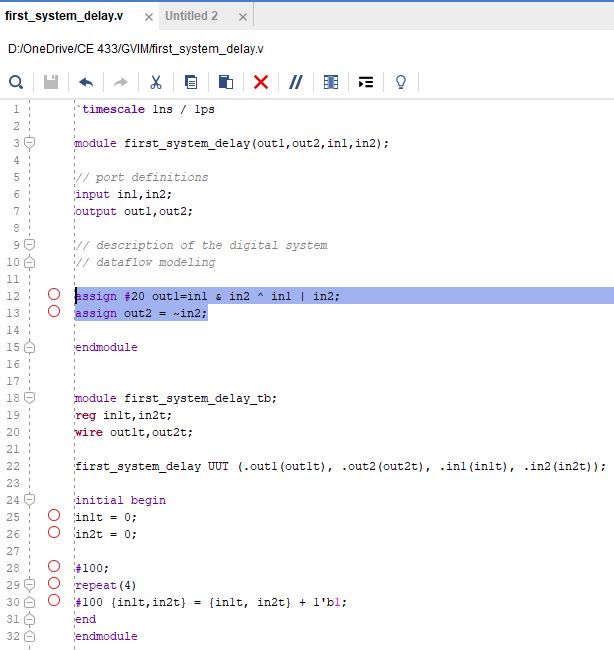Screen dimensions: 614x650
Task: Click fold end marker at line 15
Action: [29, 347]
